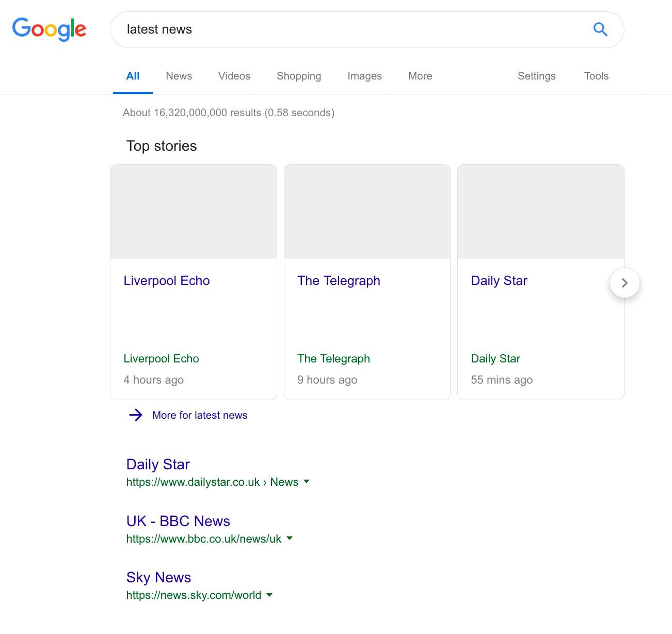Screen dimensions: 672x634
Task: Open the Shopping tab
Action: [298, 76]
